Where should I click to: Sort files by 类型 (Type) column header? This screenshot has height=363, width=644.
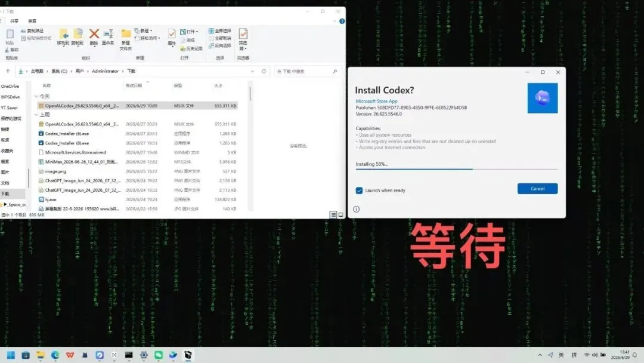[x=178, y=85]
